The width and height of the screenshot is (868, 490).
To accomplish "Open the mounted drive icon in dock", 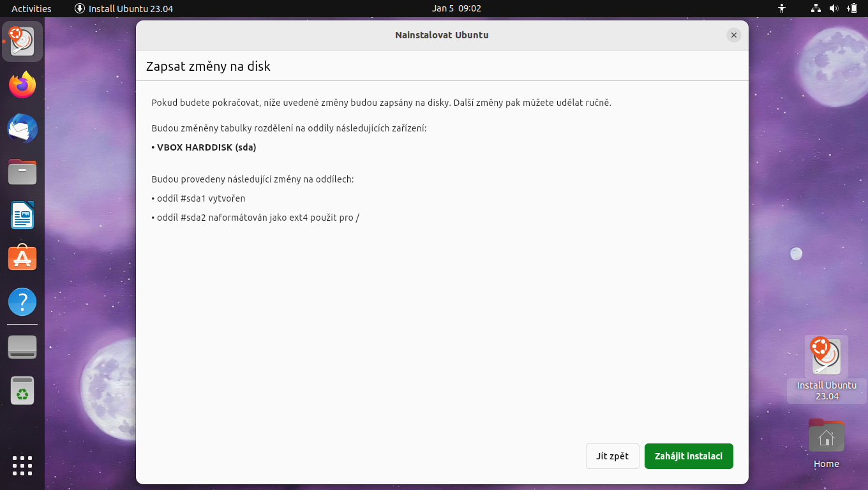I will pos(22,347).
